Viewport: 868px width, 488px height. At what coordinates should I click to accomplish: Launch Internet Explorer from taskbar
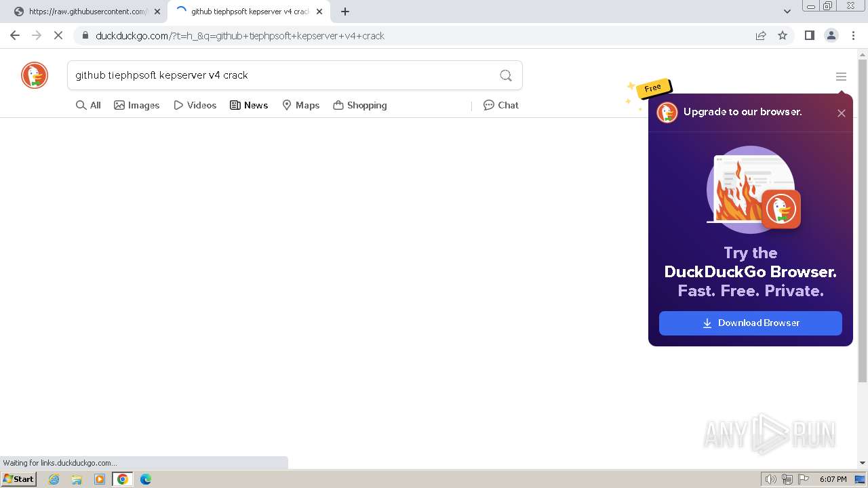click(54, 479)
